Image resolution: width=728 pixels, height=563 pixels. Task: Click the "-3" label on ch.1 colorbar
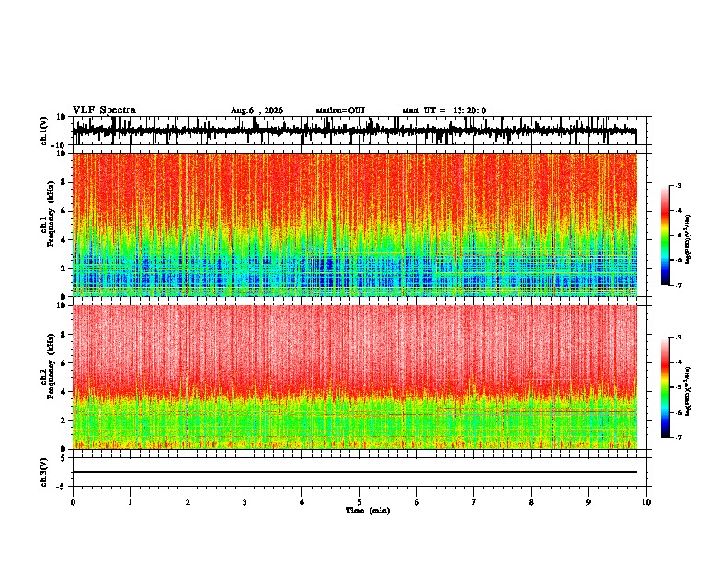click(x=678, y=186)
